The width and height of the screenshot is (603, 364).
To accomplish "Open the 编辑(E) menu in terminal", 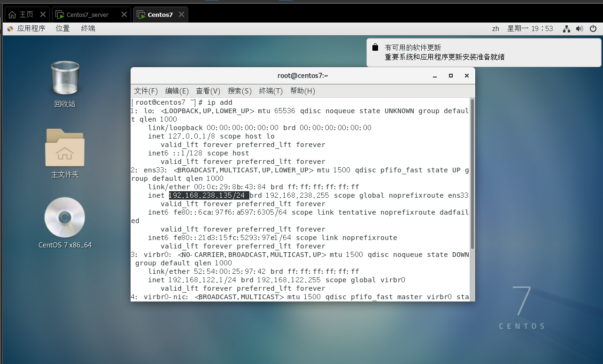I will [177, 91].
